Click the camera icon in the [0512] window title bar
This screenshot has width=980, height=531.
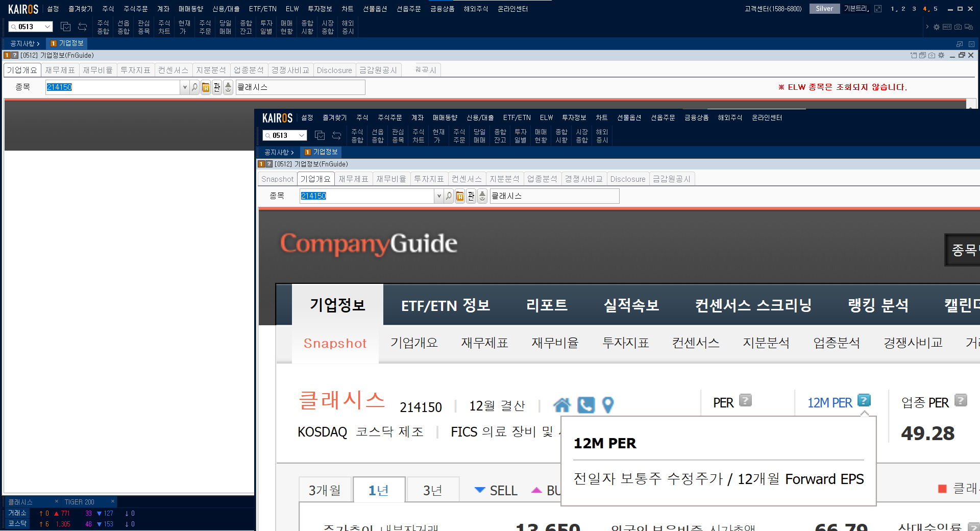932,55
